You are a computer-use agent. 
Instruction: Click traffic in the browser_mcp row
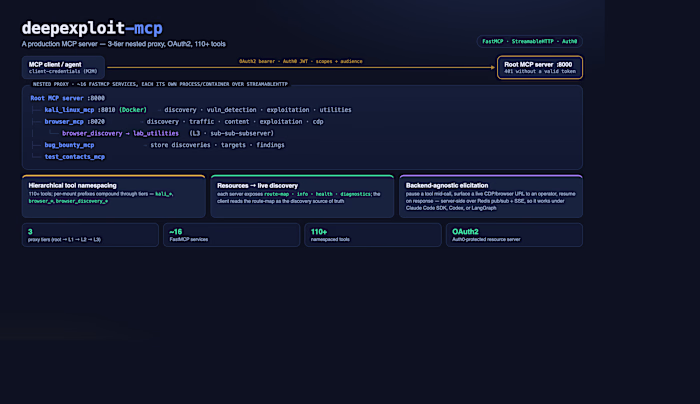click(201, 121)
